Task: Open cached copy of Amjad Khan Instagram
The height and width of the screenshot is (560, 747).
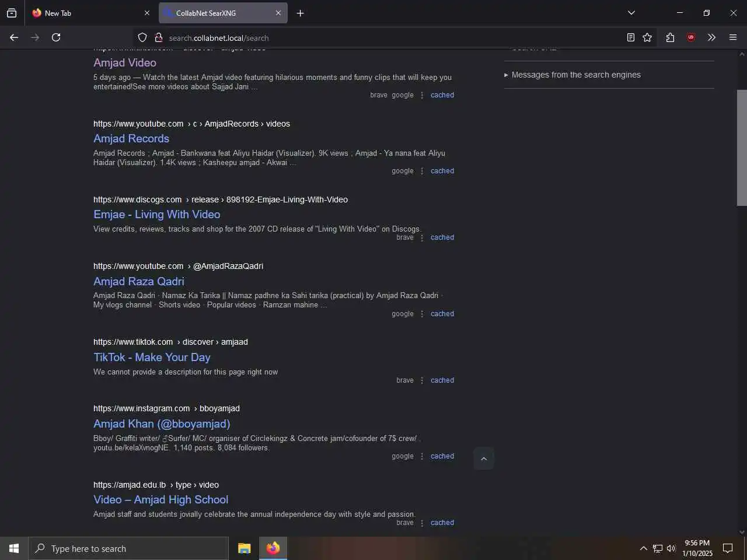Action: coord(442,456)
